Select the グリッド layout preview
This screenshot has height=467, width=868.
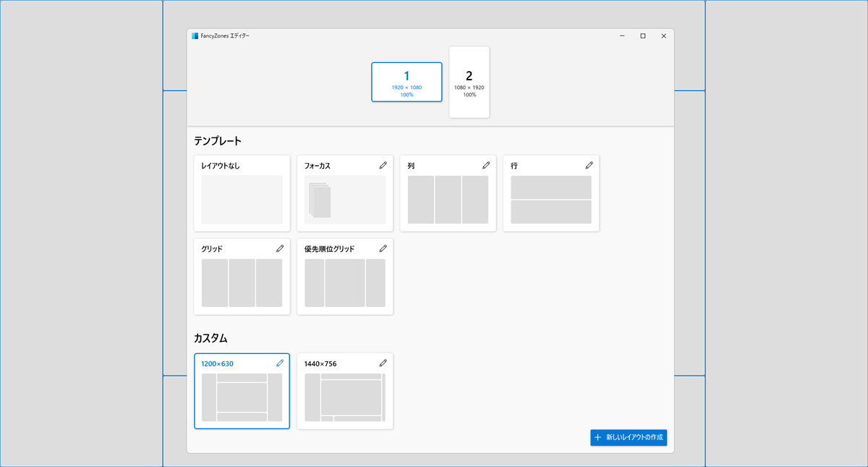(x=242, y=282)
